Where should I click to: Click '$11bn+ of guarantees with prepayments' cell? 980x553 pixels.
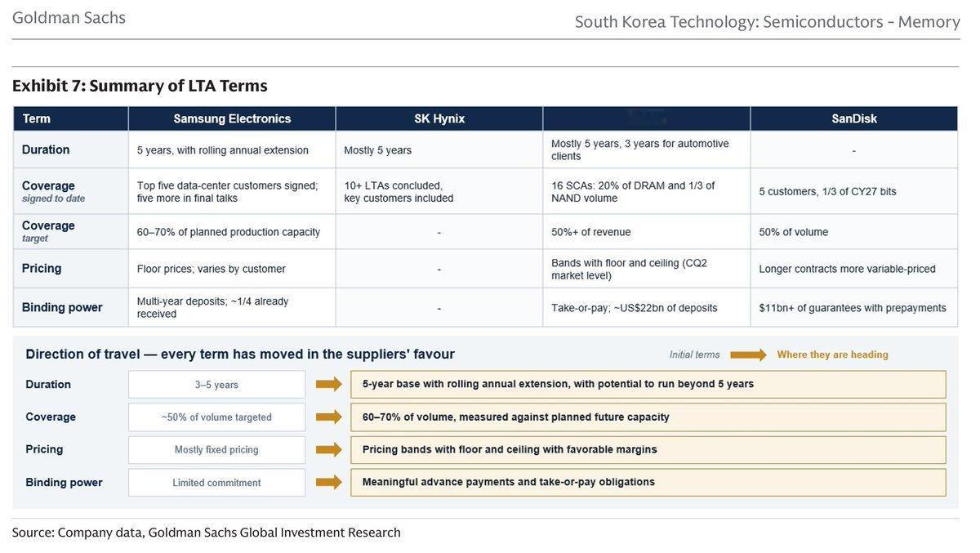pos(853,308)
